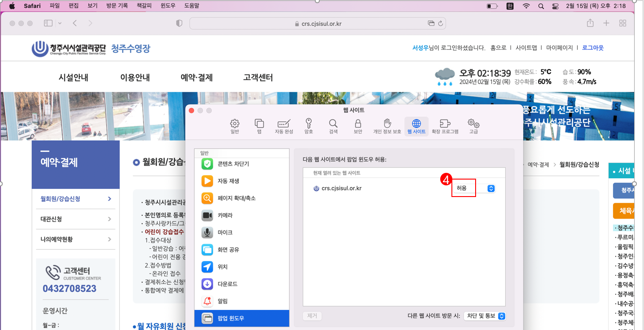This screenshot has width=644, height=330.
Task: Open the 시설안내 navigation menu
Action: 73,77
